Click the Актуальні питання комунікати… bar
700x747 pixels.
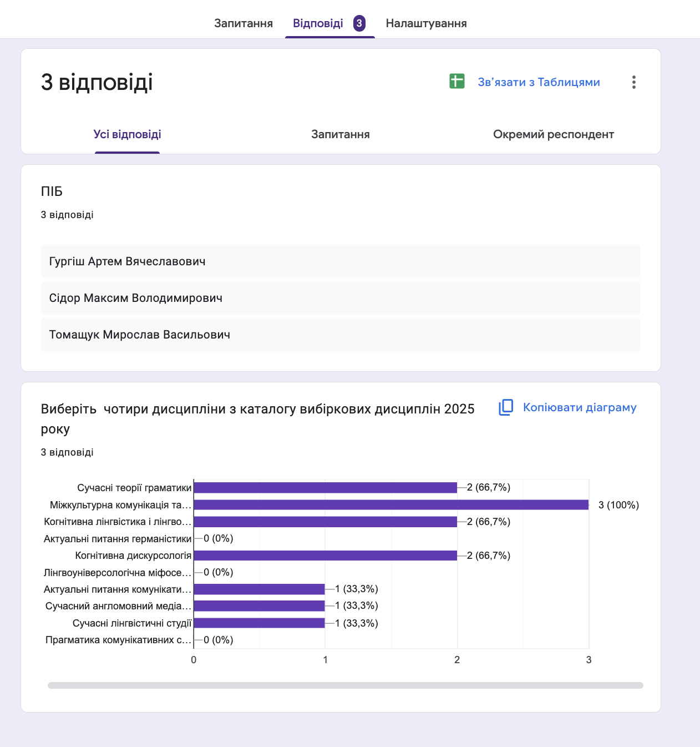click(259, 589)
